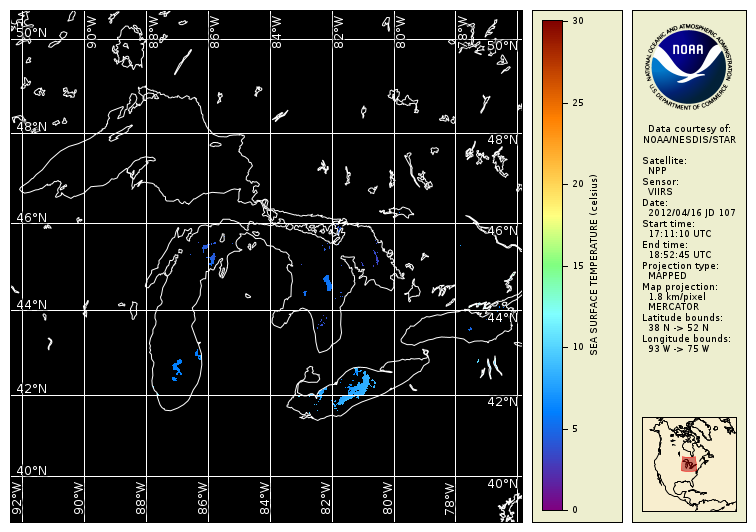Click the longitude range "93 W -> 75 W"
Viewport: 756px width, 532px height.
[679, 349]
